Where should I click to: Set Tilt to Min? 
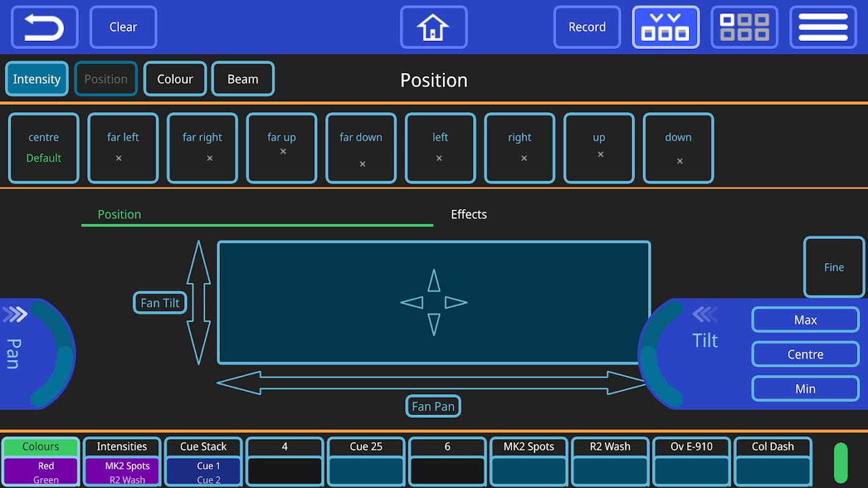[x=806, y=389]
